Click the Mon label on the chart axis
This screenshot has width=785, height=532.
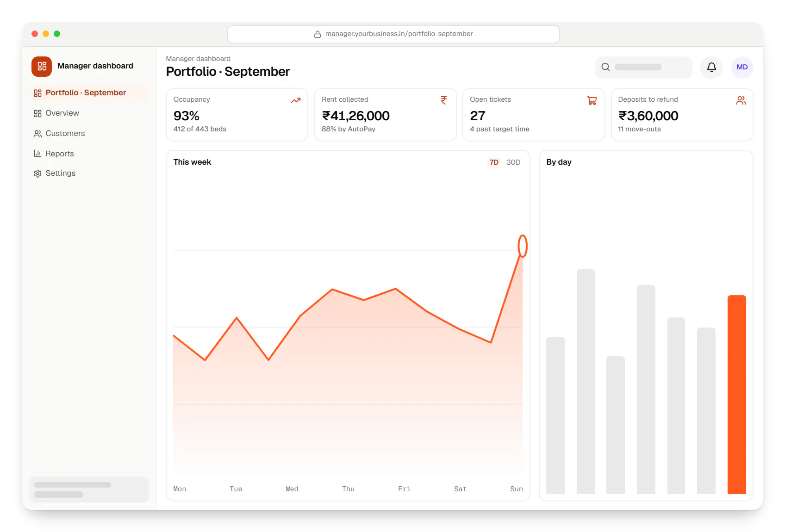tap(180, 489)
